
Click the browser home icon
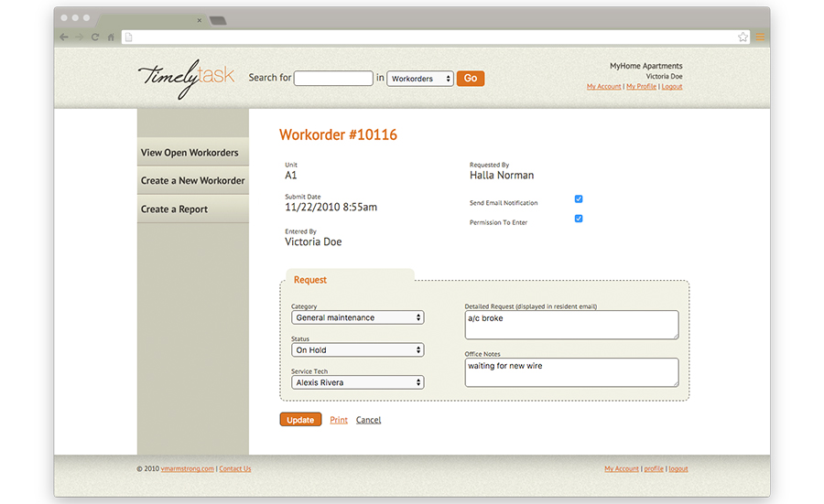[x=111, y=38]
